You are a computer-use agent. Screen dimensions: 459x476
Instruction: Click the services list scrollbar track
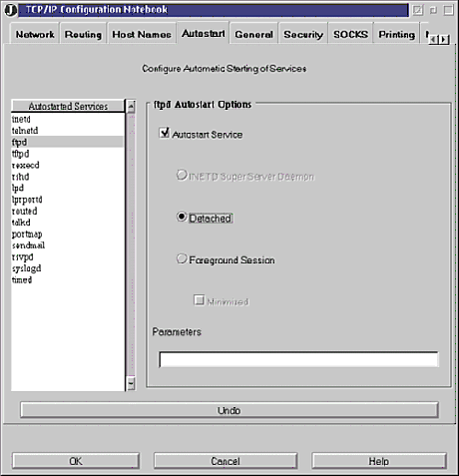(x=131, y=245)
